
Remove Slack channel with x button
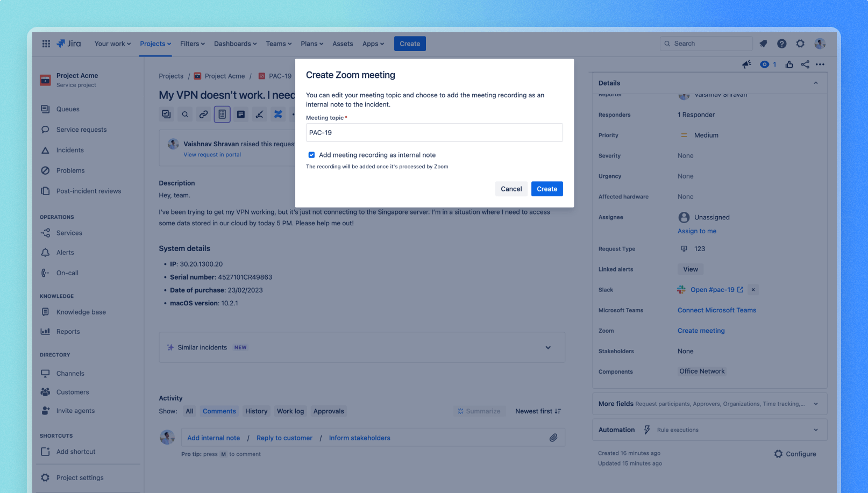(x=753, y=290)
